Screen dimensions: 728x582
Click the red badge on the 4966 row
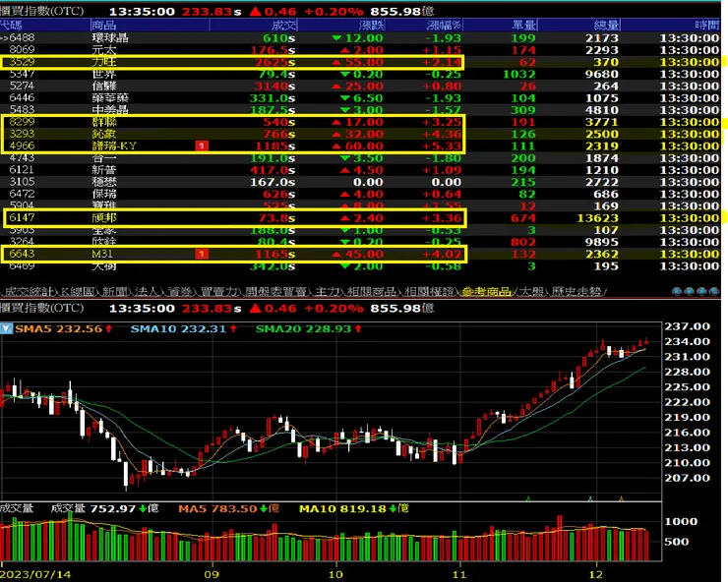coord(202,145)
